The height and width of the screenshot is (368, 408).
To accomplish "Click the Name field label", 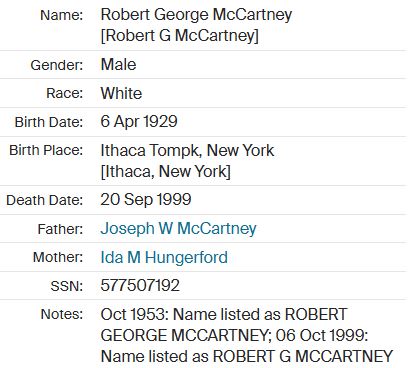I will 62,15.
